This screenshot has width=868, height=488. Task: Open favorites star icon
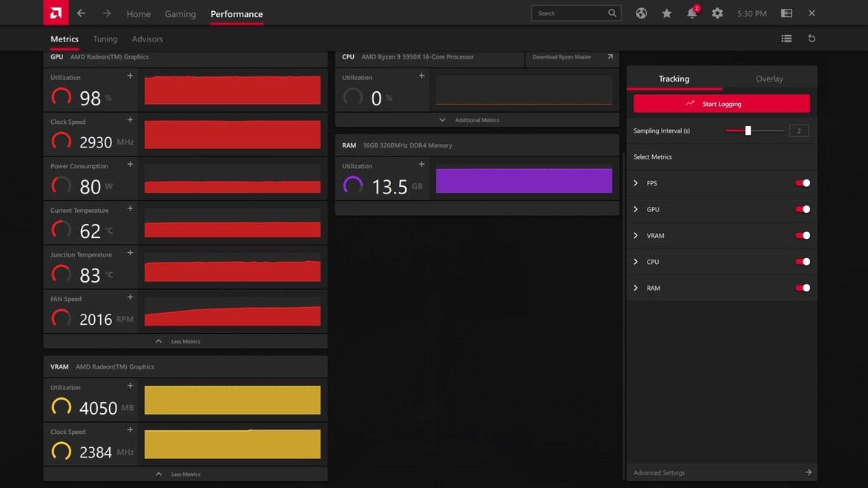[666, 13]
